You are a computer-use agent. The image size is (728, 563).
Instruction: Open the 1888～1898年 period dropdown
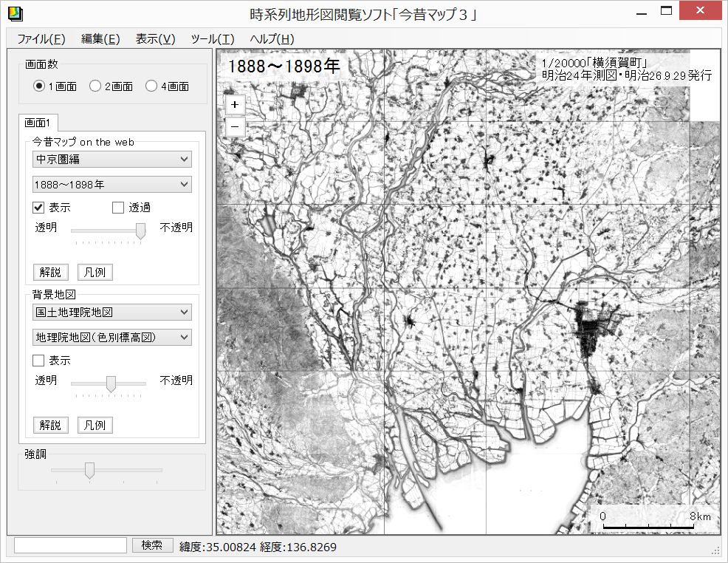(112, 185)
